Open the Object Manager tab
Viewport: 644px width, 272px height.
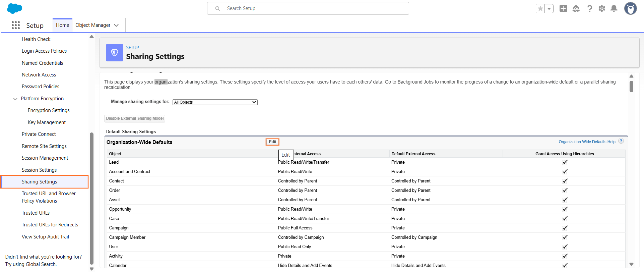pyautogui.click(x=93, y=25)
